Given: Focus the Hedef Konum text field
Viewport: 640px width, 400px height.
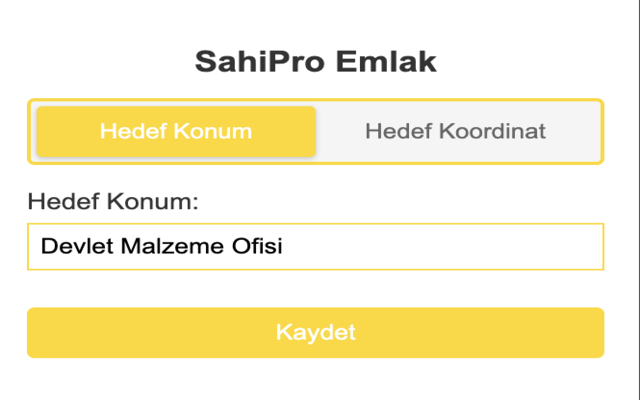Looking at the screenshot, I should click(x=316, y=247).
